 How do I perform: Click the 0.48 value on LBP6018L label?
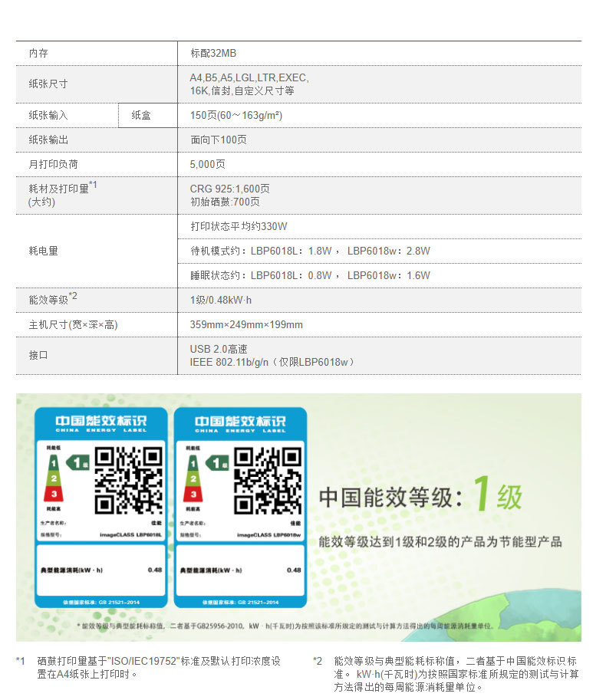[x=155, y=570]
